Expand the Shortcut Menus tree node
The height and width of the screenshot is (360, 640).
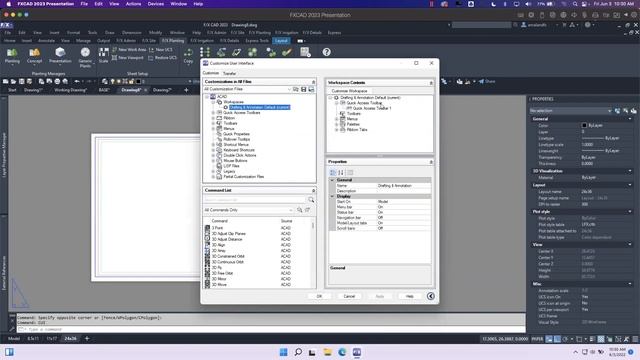(213, 144)
